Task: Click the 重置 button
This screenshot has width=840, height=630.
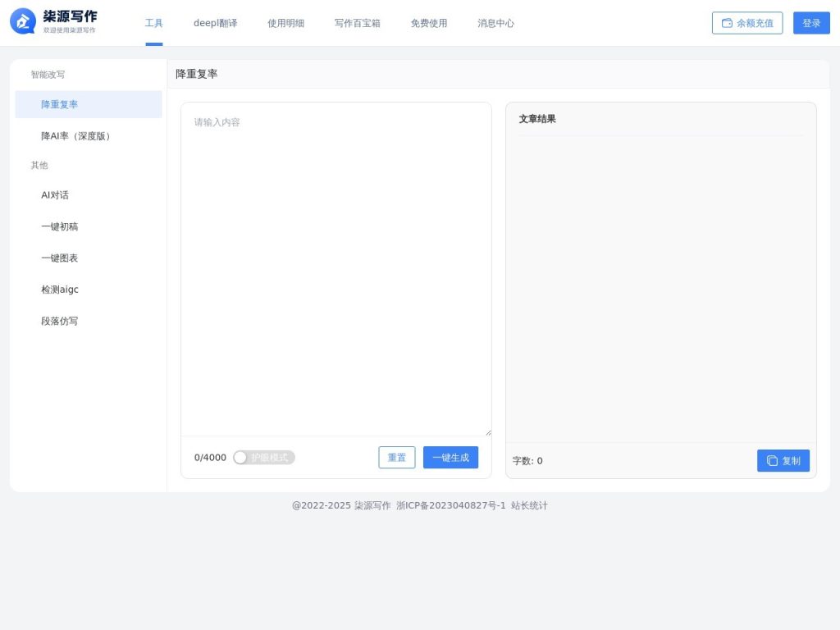Action: (397, 458)
